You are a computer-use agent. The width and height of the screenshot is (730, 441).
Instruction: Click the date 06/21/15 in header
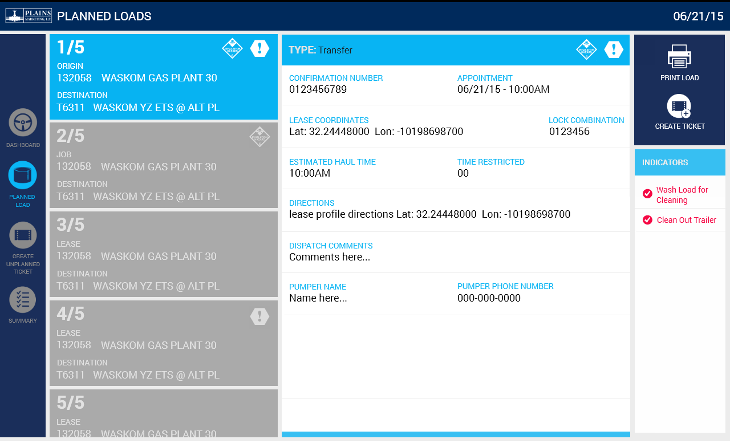click(698, 16)
